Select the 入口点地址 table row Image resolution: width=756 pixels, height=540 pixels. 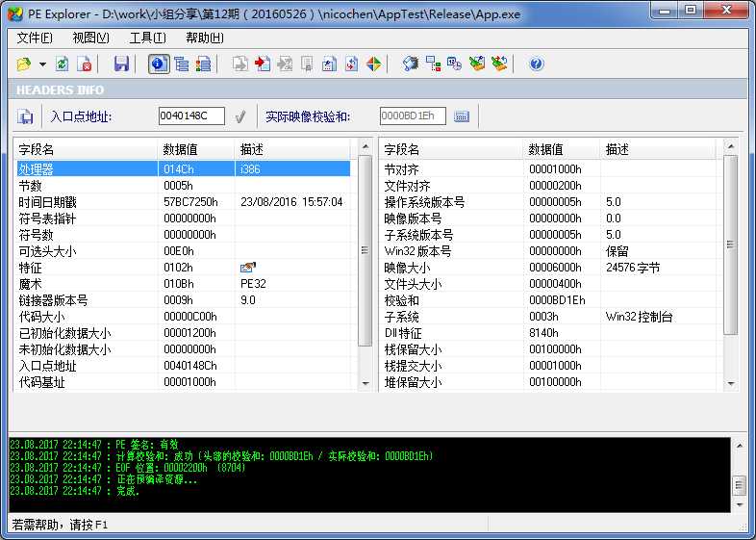pos(183,366)
